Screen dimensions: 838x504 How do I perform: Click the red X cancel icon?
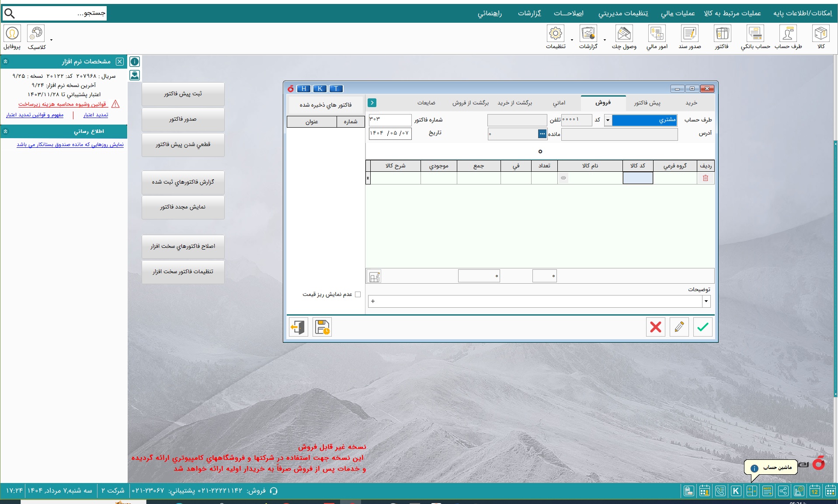(655, 327)
